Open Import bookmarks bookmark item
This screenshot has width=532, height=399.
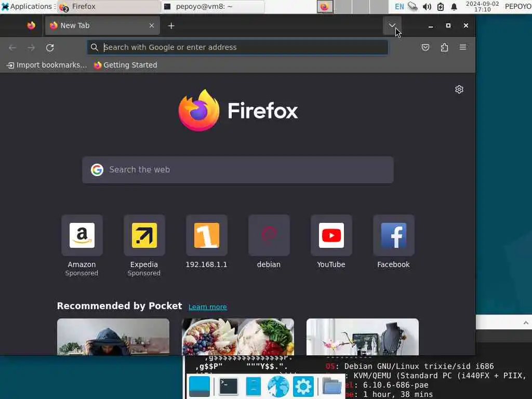47,65
